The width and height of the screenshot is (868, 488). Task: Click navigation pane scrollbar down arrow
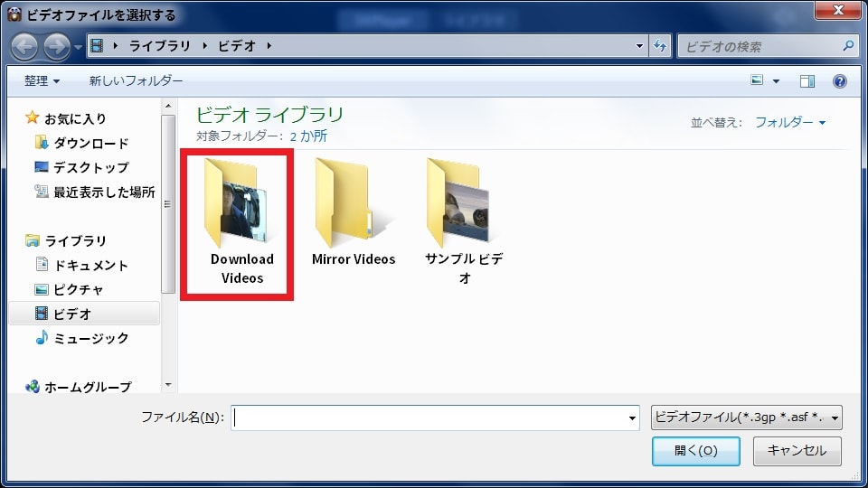(168, 385)
